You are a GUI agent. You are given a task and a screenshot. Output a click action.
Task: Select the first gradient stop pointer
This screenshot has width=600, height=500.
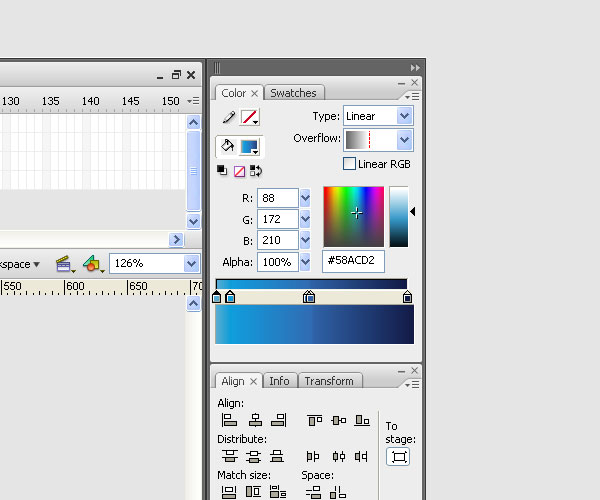[x=217, y=296]
